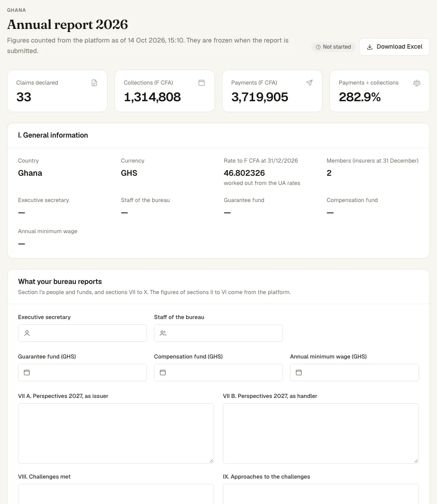Image resolution: width=437 pixels, height=504 pixels.
Task: Click into VII B. Perspectives 2027 as handler textarea
Action: click(321, 433)
